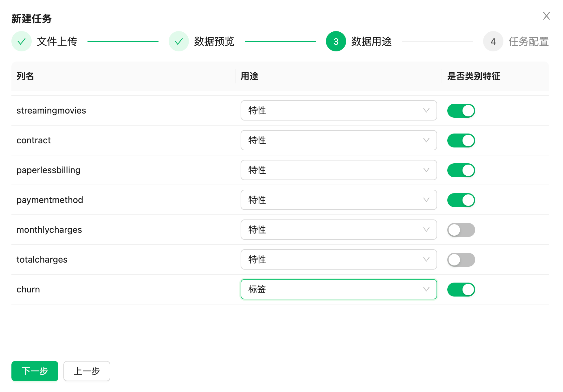Toggle the churn category feature switch
563x392 pixels.
(x=461, y=290)
